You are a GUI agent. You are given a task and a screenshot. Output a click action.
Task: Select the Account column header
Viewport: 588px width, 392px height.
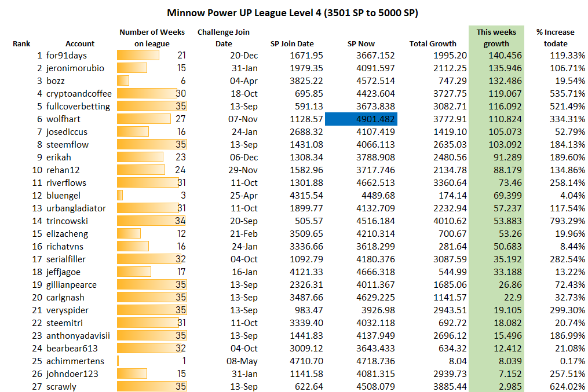click(x=80, y=43)
